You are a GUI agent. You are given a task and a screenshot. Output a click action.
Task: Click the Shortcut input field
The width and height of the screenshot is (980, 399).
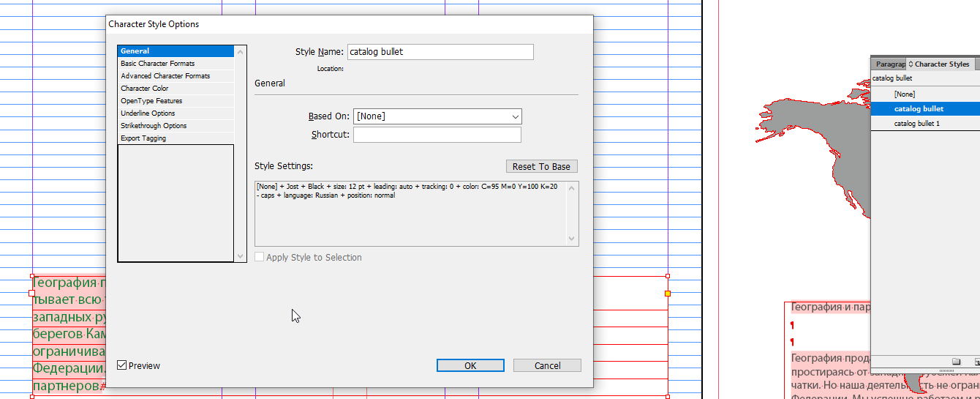point(437,135)
